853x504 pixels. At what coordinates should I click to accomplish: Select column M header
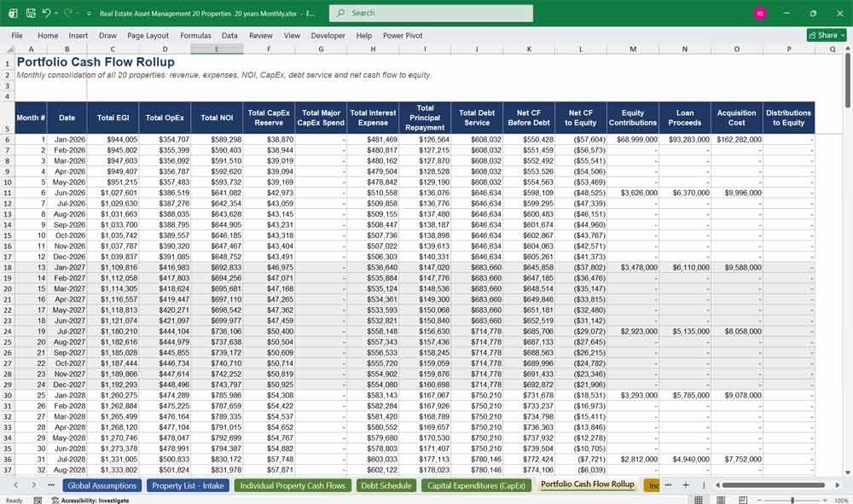click(633, 49)
